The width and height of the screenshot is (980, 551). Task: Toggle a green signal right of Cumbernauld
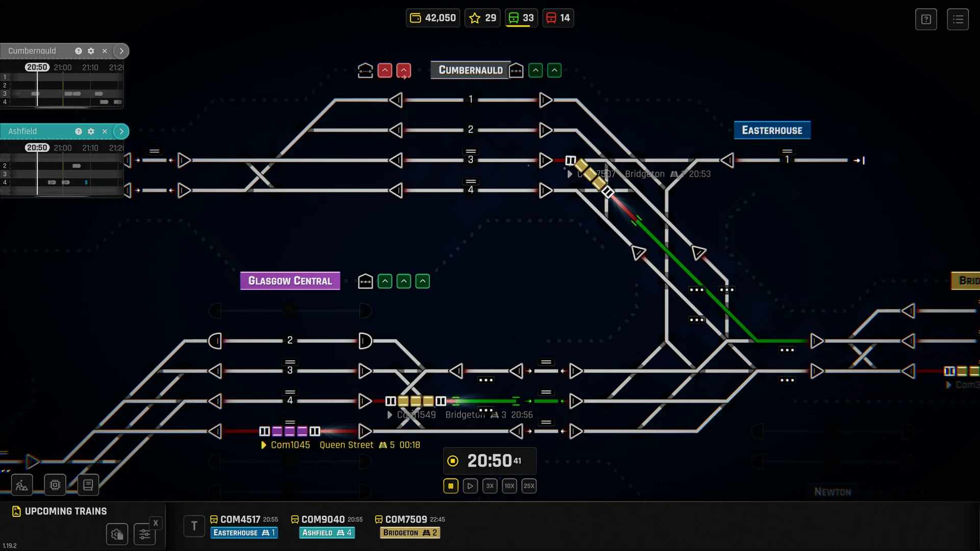[535, 70]
